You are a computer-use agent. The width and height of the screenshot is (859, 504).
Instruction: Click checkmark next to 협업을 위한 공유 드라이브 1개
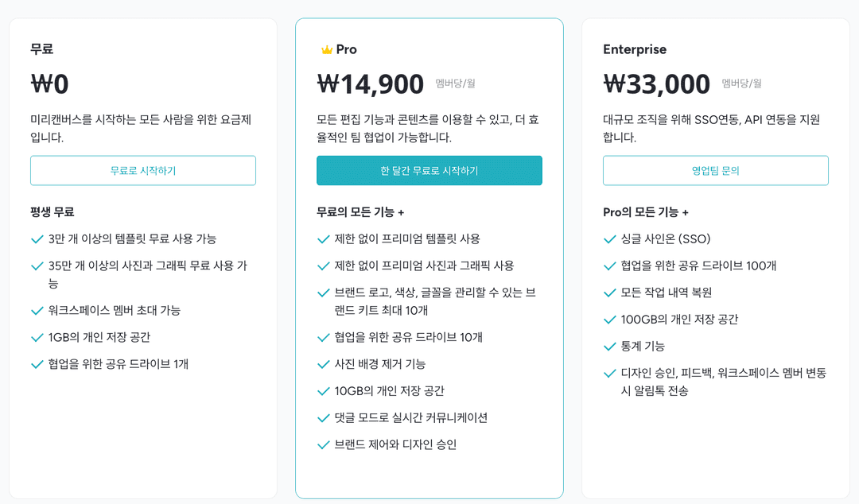37,363
